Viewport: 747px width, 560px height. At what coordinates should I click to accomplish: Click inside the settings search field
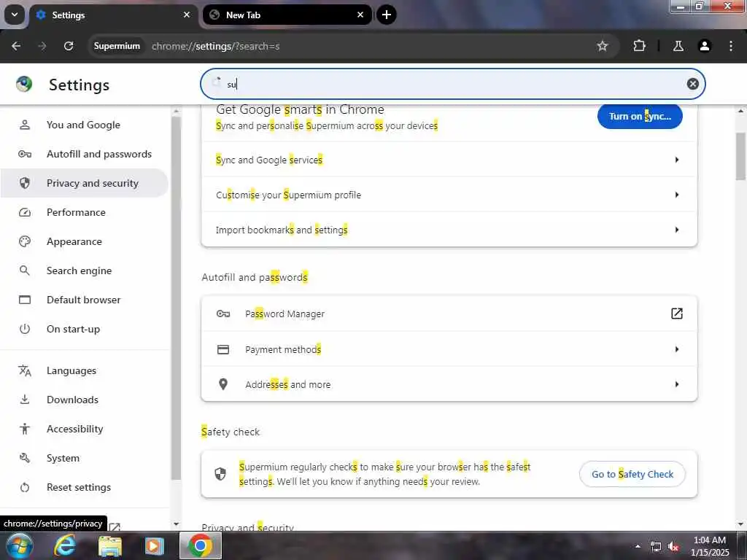coord(452,84)
